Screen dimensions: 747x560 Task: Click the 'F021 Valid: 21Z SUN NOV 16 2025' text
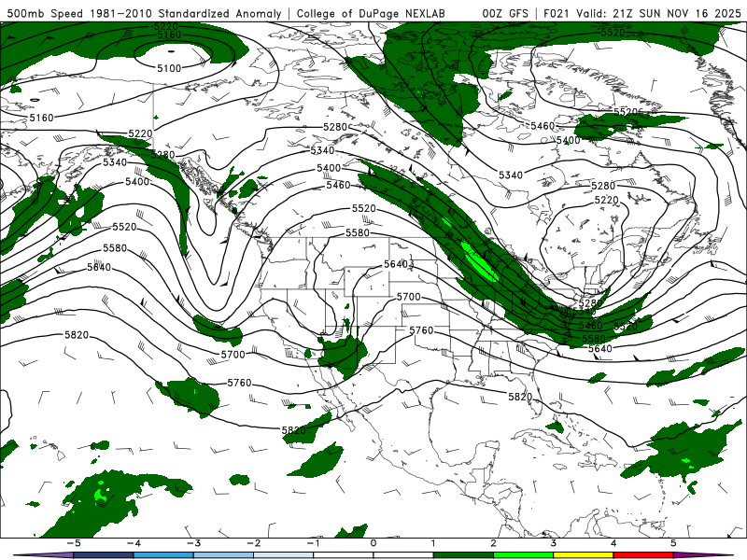(x=642, y=13)
